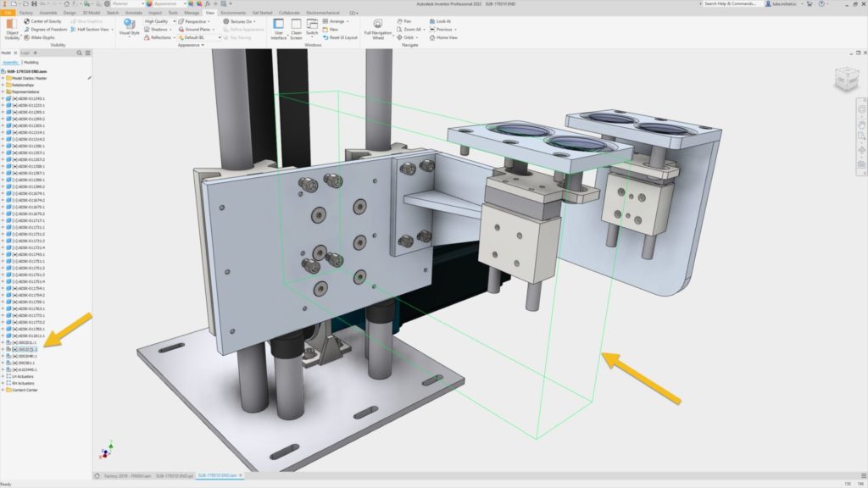This screenshot has height=488, width=868.
Task: Select the Assembly browser view tab
Action: point(10,63)
